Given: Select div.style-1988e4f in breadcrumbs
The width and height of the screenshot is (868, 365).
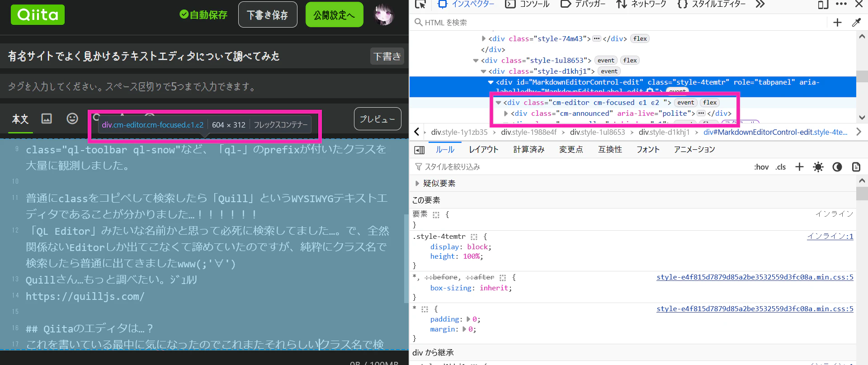Looking at the screenshot, I should click(528, 132).
